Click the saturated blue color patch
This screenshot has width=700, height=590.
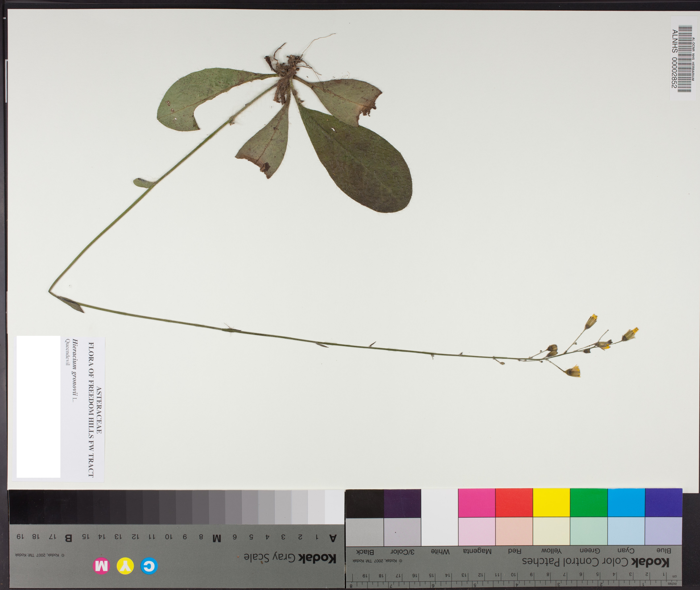tap(663, 503)
